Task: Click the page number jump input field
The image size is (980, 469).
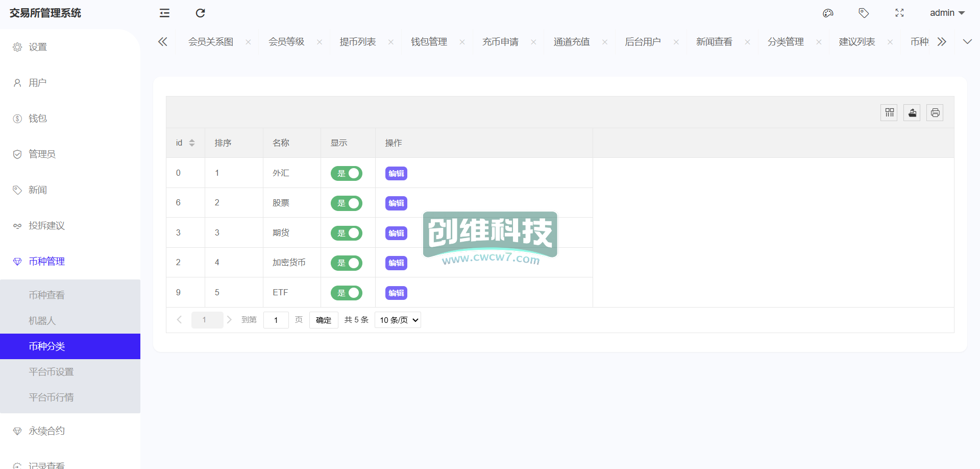Action: point(276,320)
